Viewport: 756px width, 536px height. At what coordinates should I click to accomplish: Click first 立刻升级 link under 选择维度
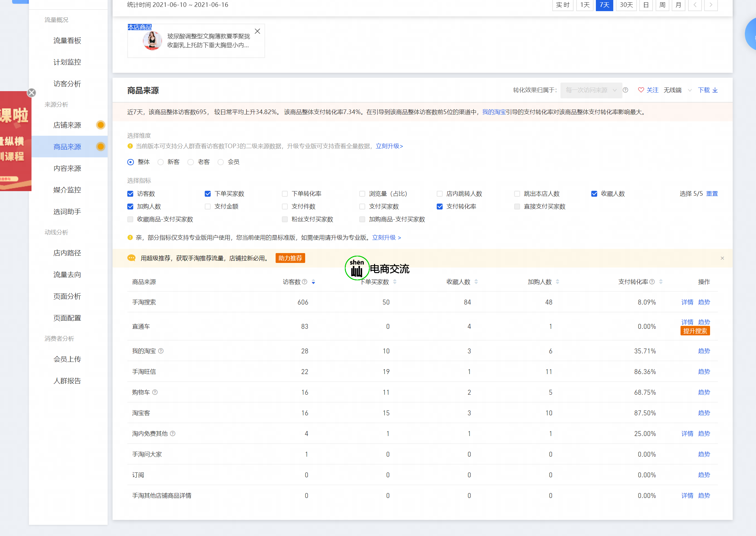pos(389,146)
